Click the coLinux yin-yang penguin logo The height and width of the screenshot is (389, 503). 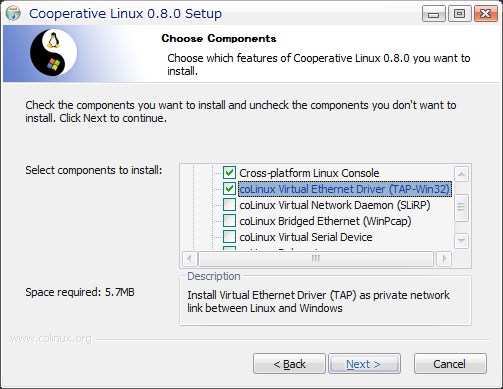click(x=53, y=53)
